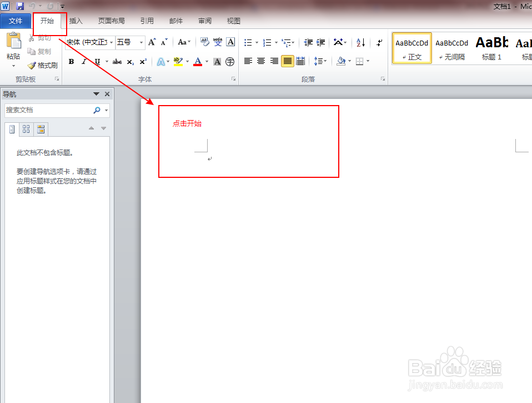Toggle Character Shading button

tap(217, 62)
